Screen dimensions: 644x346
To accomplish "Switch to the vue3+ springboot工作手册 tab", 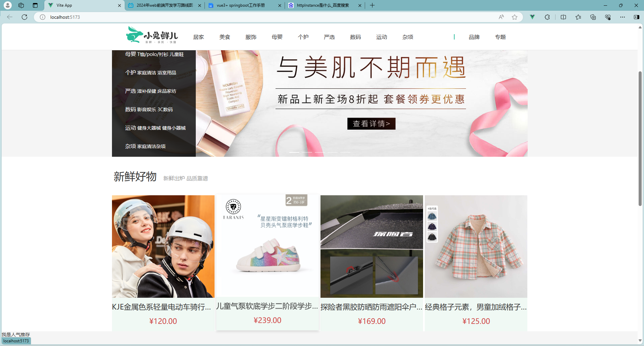I will pos(240,5).
